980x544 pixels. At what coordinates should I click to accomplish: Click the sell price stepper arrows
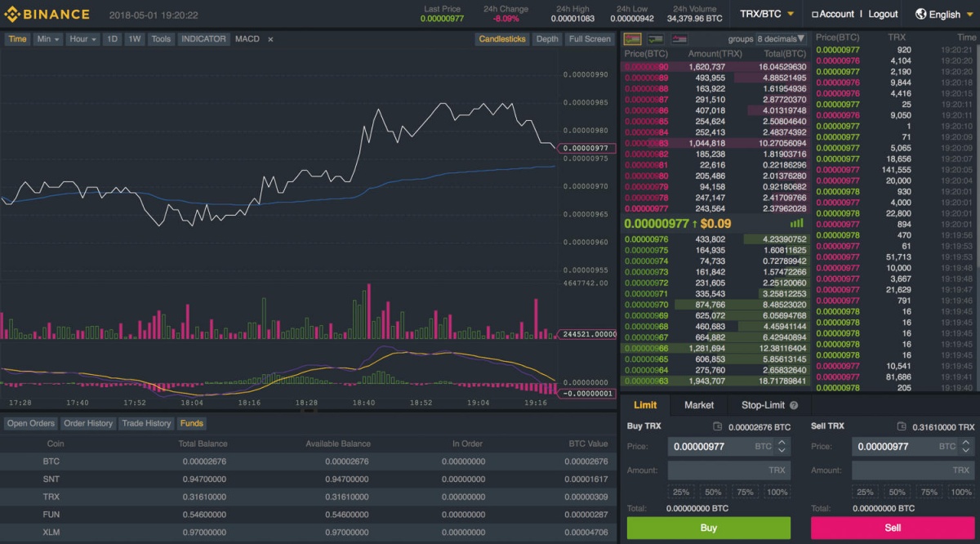pos(965,447)
